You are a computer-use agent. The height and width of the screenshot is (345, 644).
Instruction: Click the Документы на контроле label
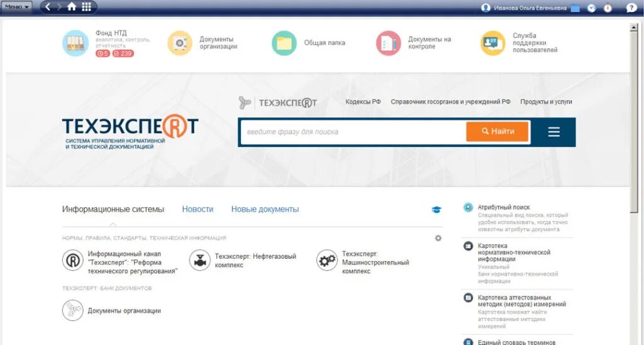coord(430,43)
